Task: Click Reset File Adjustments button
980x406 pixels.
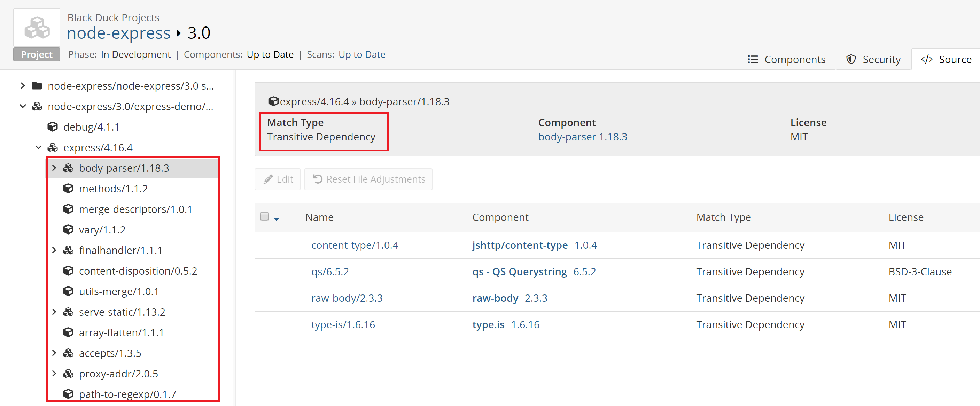Action: pos(368,179)
